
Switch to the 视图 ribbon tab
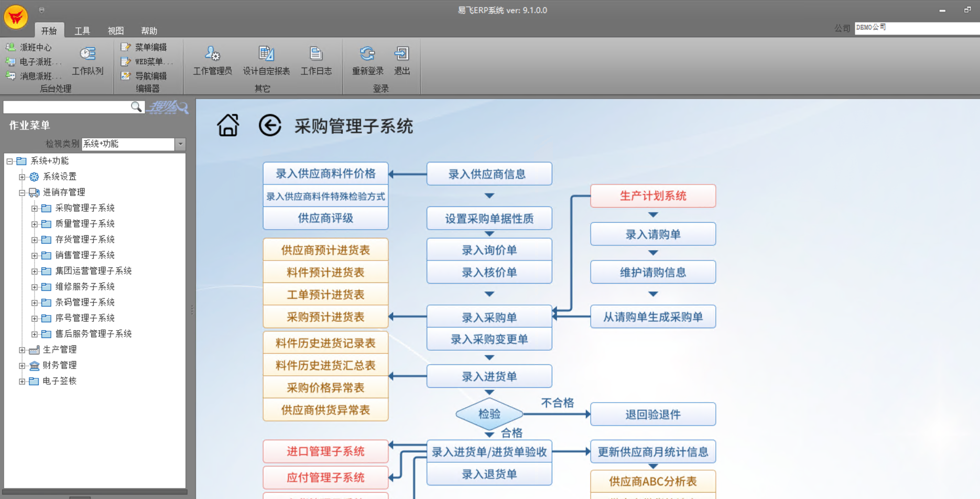[116, 30]
